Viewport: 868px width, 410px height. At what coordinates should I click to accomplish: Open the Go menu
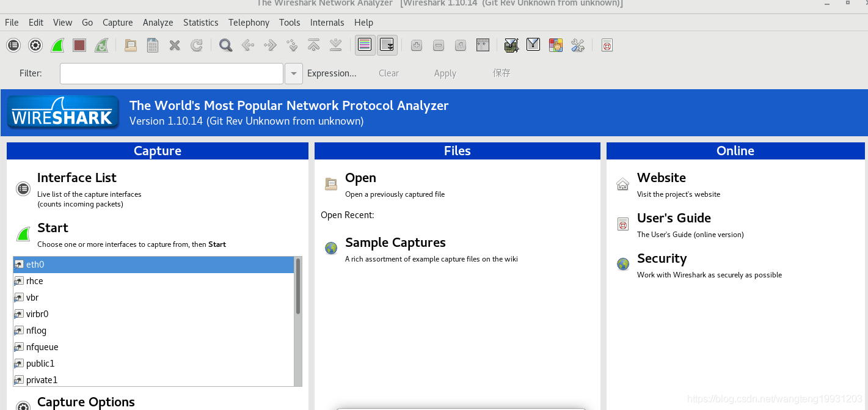pos(87,23)
